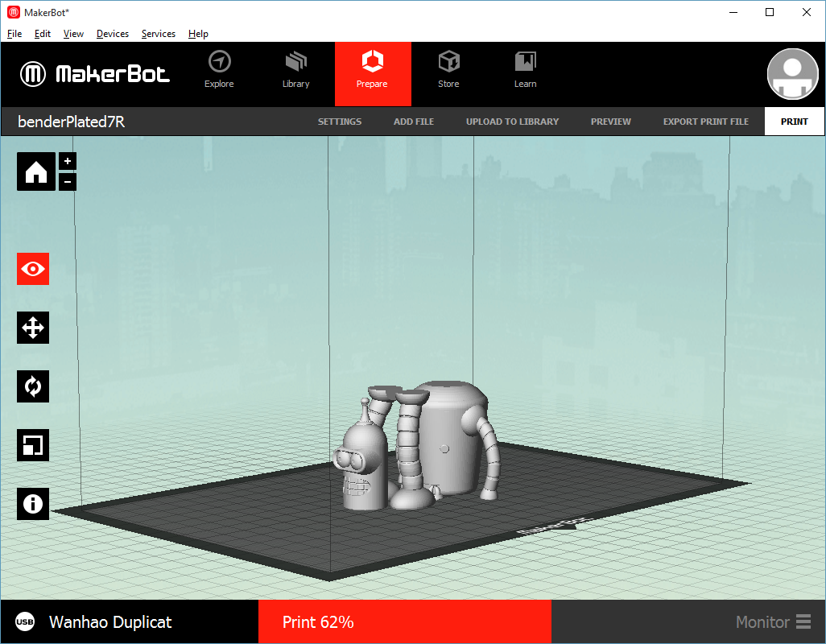Open the Devices menu
This screenshot has height=644, width=826.
click(112, 34)
